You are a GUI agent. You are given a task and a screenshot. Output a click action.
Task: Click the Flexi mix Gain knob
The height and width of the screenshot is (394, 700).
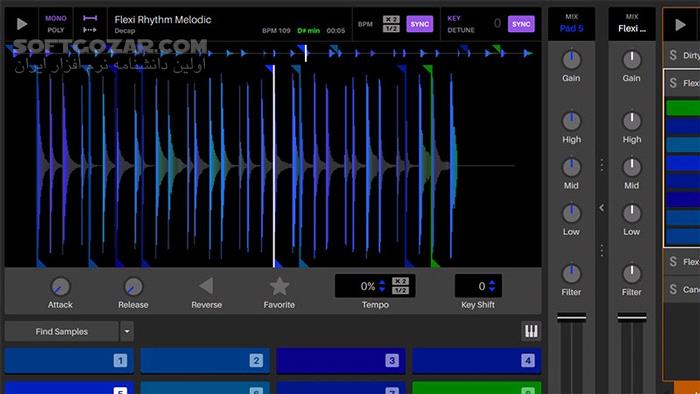632,60
